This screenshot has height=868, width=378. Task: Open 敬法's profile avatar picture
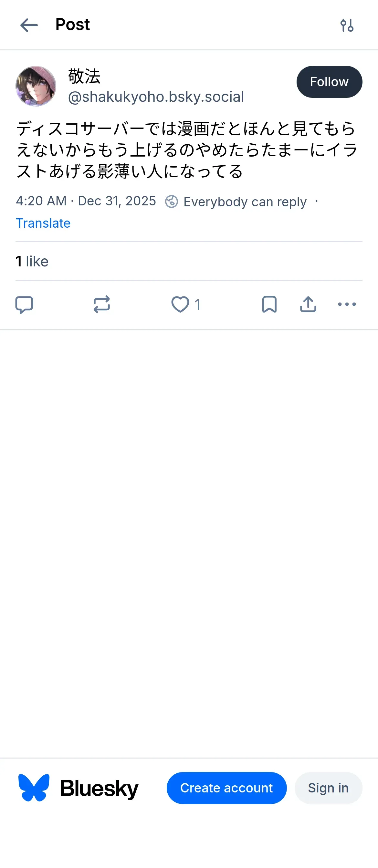[36, 86]
